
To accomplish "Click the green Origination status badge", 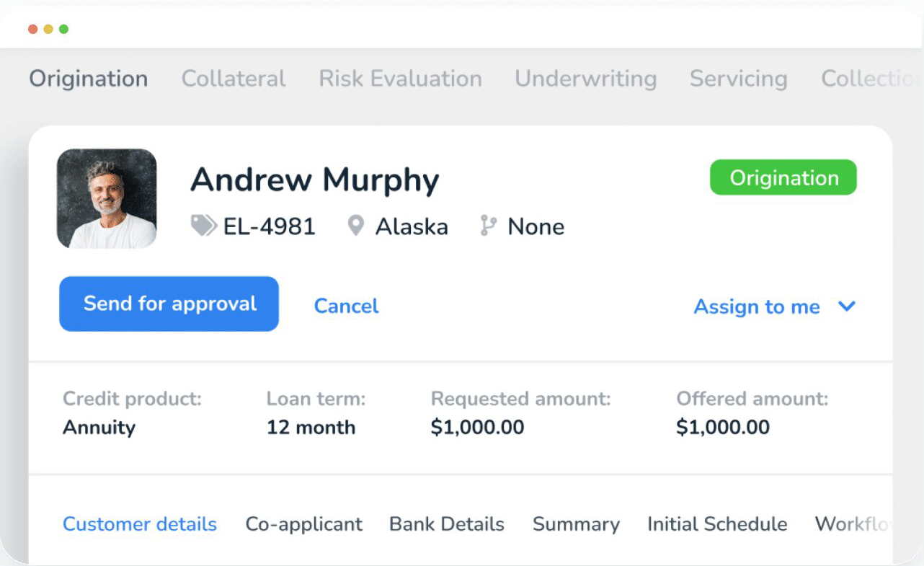I will [x=783, y=178].
